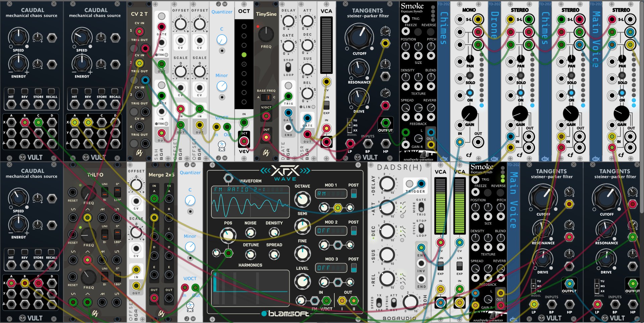Click the yellow XFX Wave MOD 1 input jack

[x=338, y=208]
